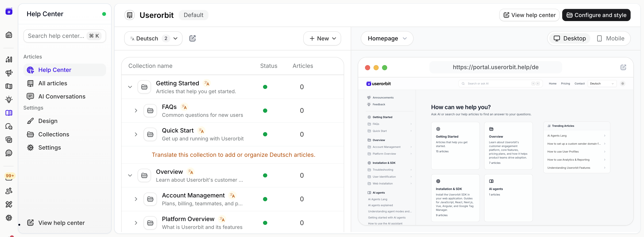Click the translation icon beside FAQs
The height and width of the screenshot is (237, 644).
tap(184, 107)
